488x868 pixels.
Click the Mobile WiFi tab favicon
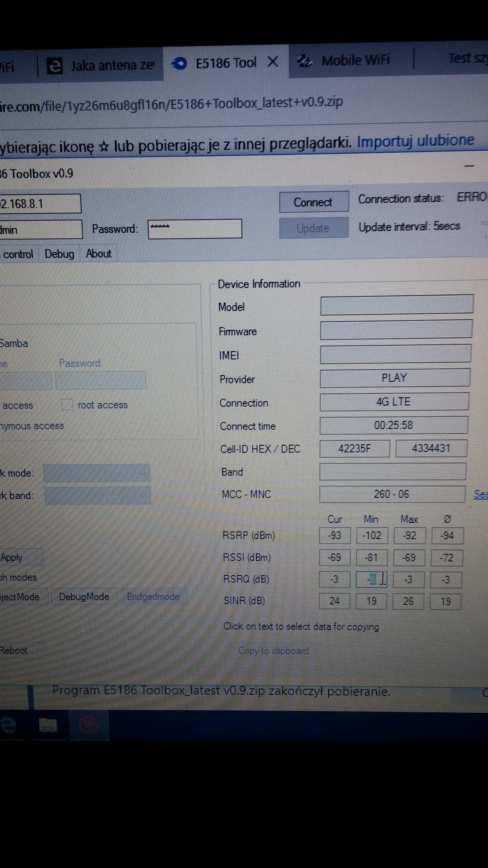tap(304, 61)
